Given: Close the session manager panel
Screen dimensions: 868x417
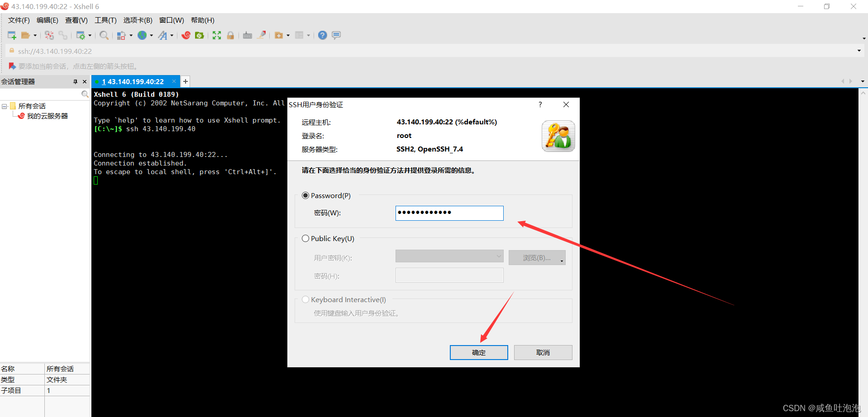Looking at the screenshot, I should [x=85, y=82].
